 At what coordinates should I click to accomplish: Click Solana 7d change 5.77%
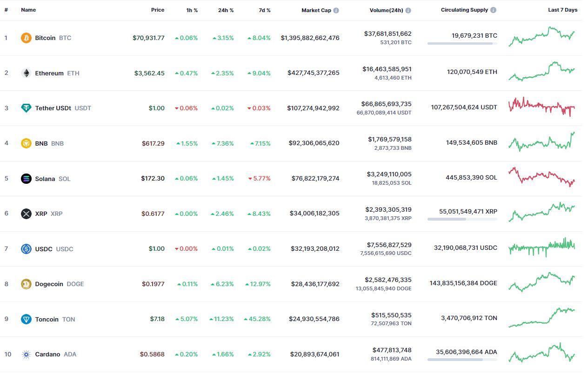click(x=259, y=179)
